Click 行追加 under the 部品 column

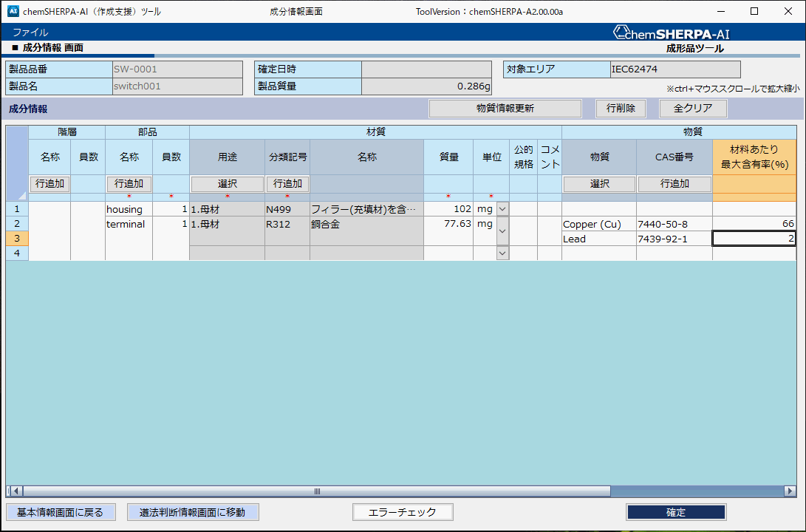click(x=129, y=183)
